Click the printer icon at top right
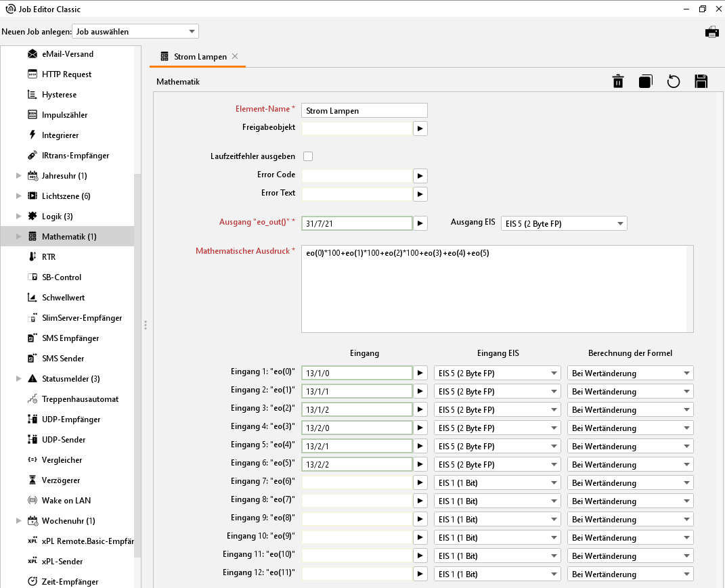Image resolution: width=725 pixels, height=588 pixels. (711, 32)
